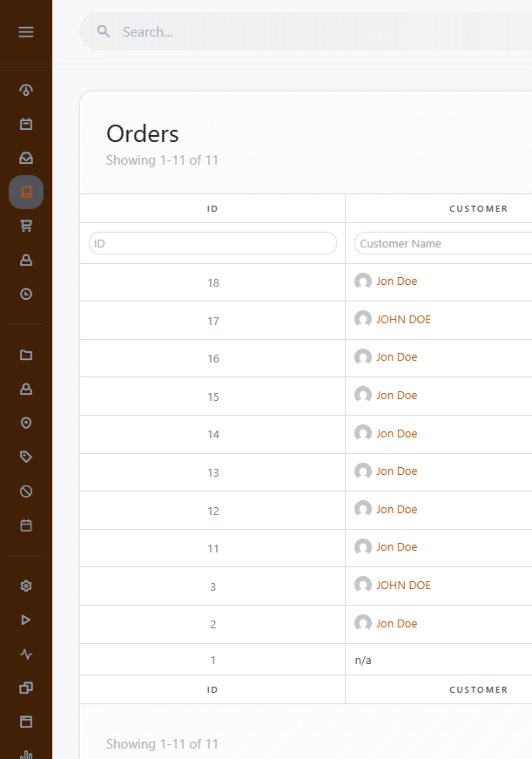Open the inbox icon in sidebar
The width and height of the screenshot is (532, 759).
[25, 158]
